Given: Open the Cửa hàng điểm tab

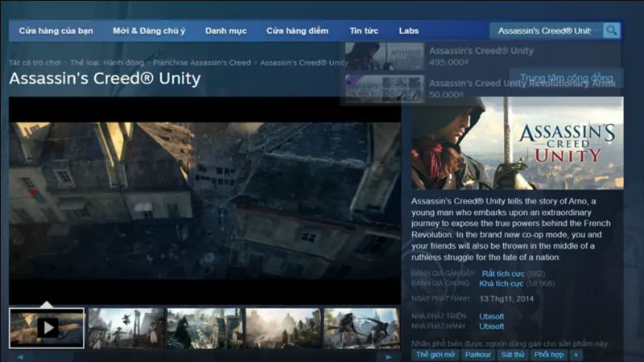Looking at the screenshot, I should click(x=297, y=31).
